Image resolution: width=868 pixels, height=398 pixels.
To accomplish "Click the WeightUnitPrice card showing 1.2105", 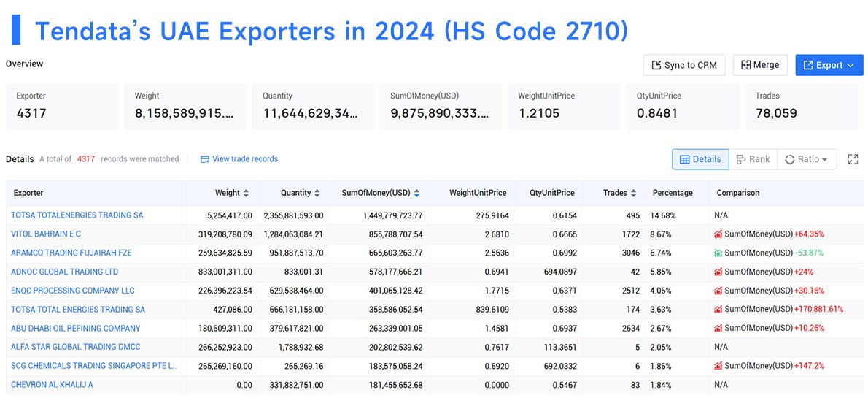I will pos(564,107).
